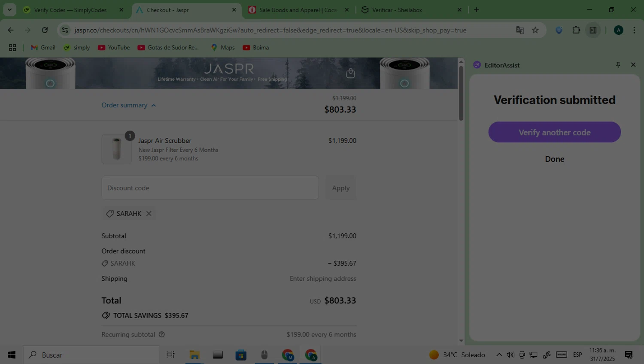Click the Total amount $803.33
Screen dimensions: 644x364
click(340, 301)
